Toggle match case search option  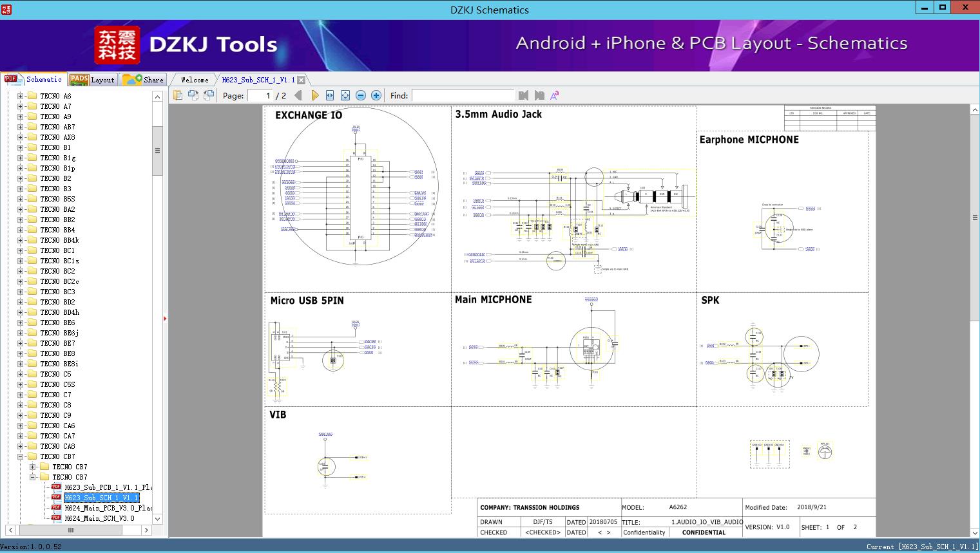(x=555, y=95)
